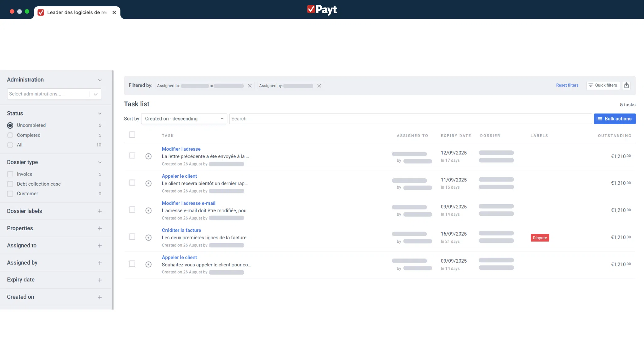Open Quick filters

(x=603, y=85)
